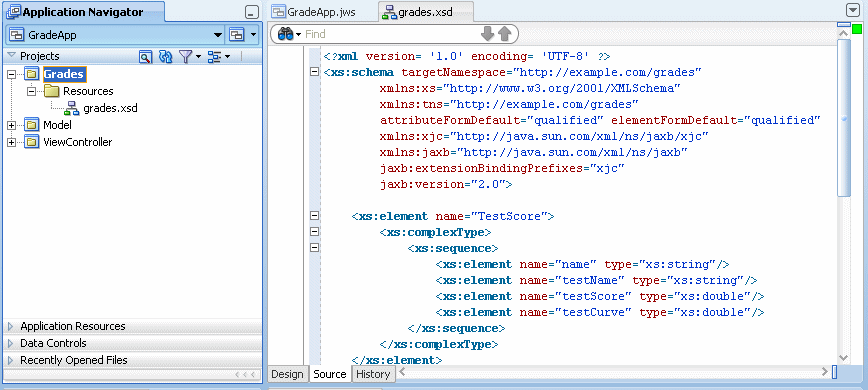This screenshot has height=390, width=868.
Task: Switch to the GradeApp.jws tab
Action: point(314,12)
